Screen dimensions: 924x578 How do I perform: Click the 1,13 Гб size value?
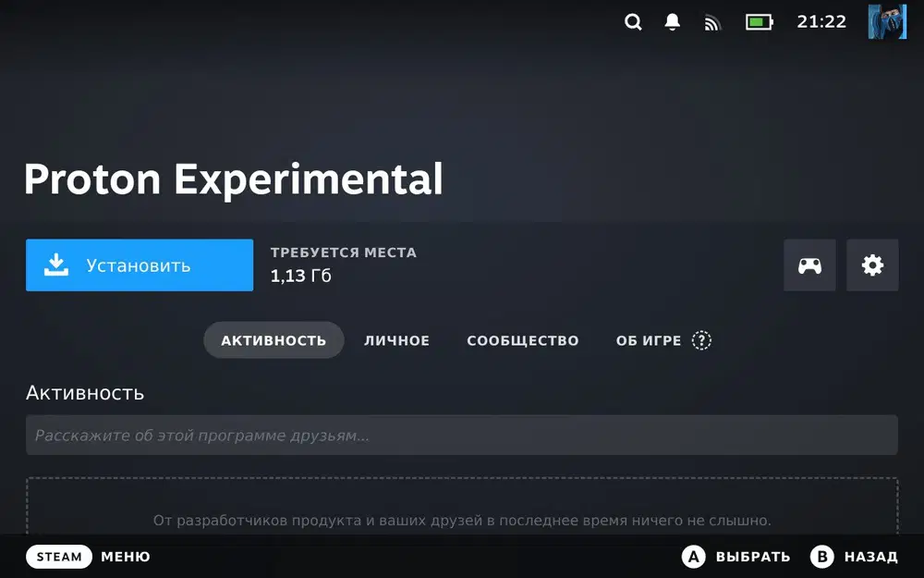pos(301,276)
